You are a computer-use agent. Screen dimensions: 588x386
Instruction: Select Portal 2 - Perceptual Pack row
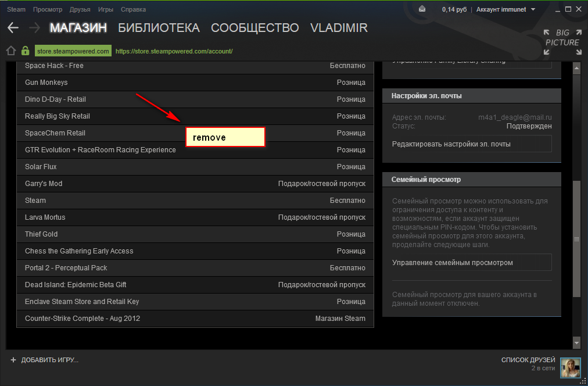(195, 268)
